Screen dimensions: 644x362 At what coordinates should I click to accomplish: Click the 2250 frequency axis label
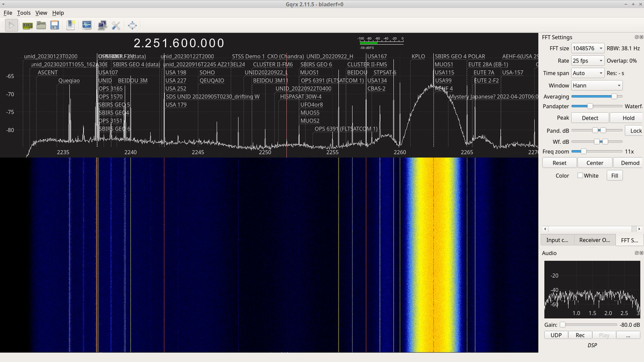point(265,152)
